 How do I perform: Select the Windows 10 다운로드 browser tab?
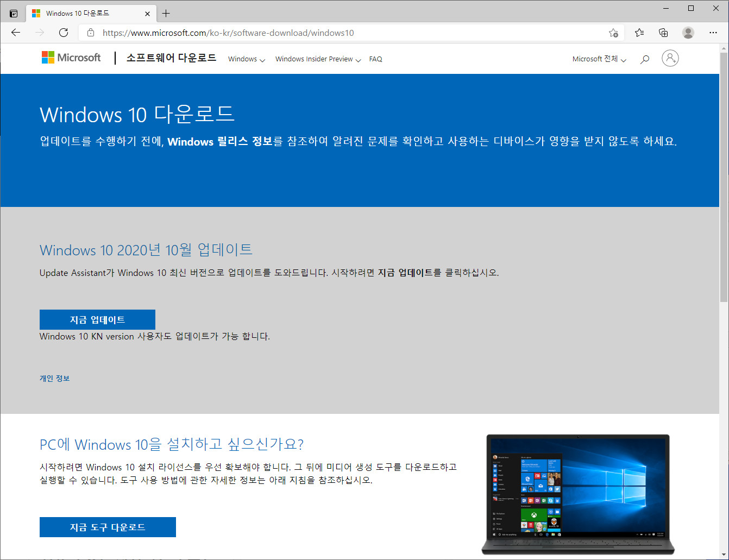[x=90, y=14]
